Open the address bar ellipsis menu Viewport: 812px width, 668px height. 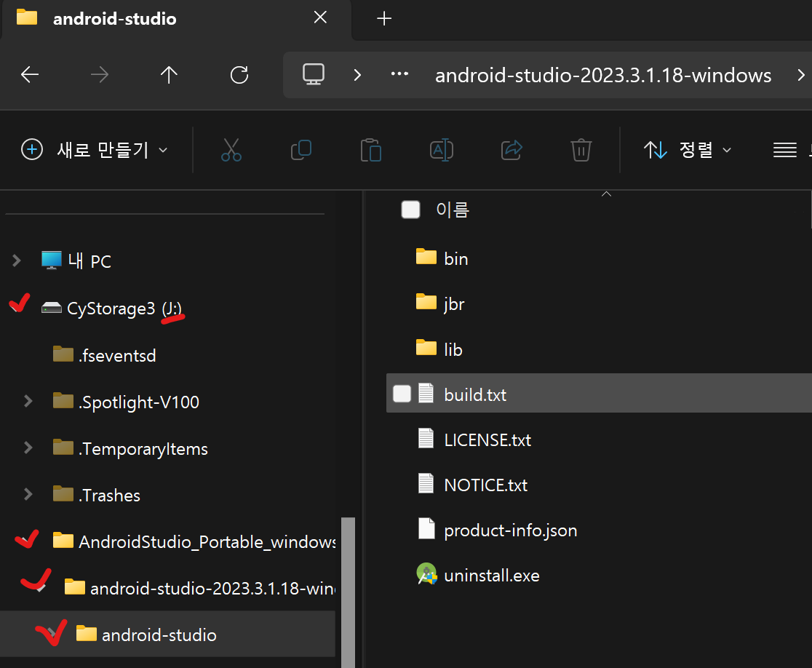[399, 74]
